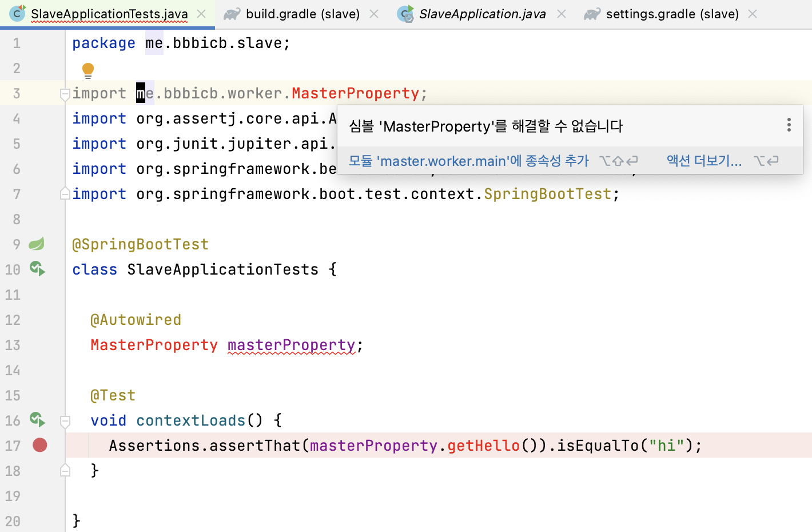Click line number 13 in the gutter
The image size is (812, 532).
pos(13,345)
